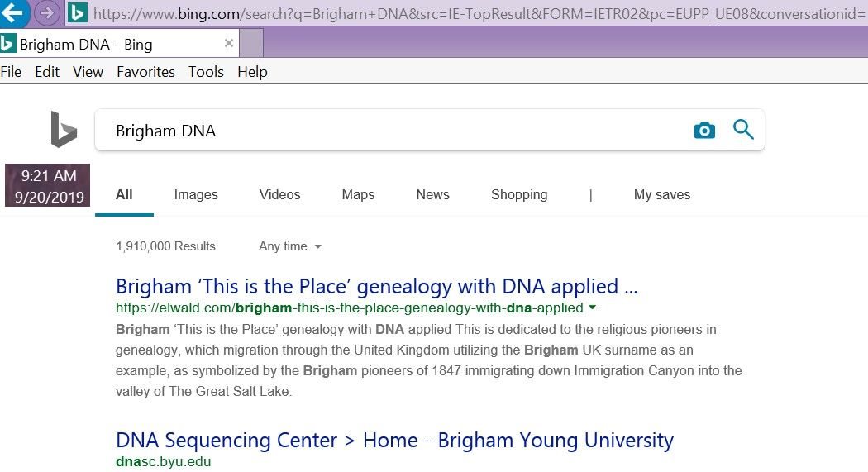The image size is (868, 472).
Task: Open the Favorites menu
Action: coord(145,72)
